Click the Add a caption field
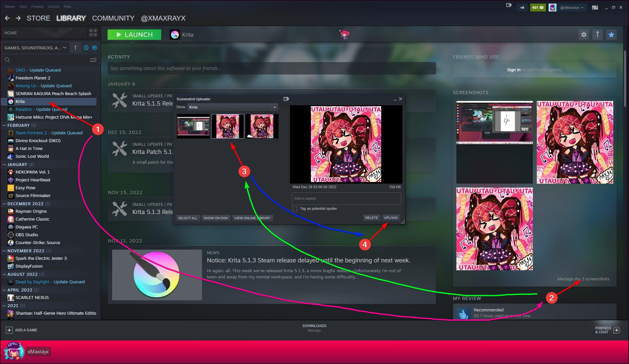The height and width of the screenshot is (364, 629). point(346,198)
